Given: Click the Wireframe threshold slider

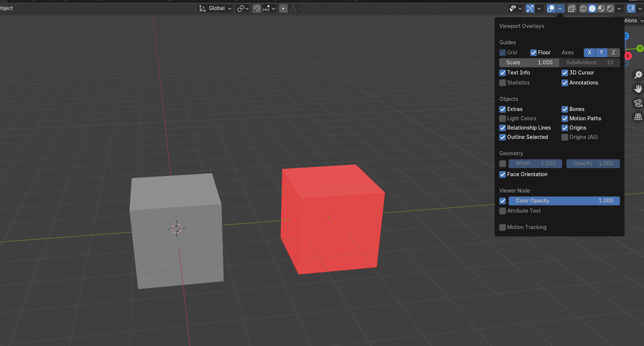Looking at the screenshot, I should tap(535, 164).
